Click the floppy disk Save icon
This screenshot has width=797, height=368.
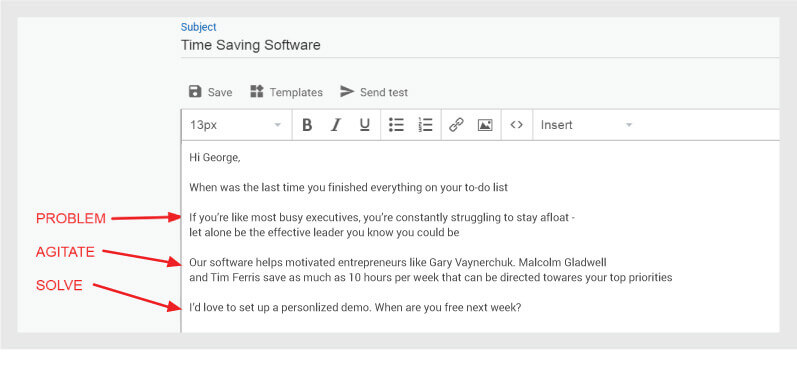(195, 91)
